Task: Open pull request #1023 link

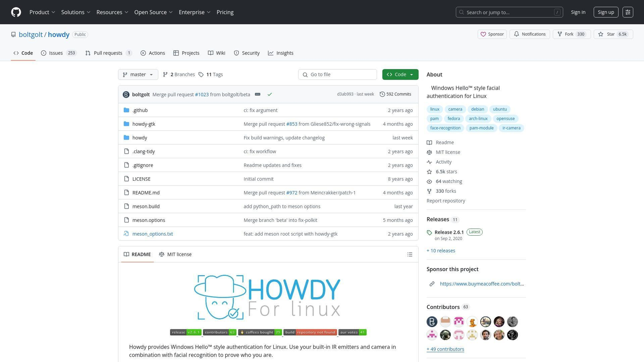Action: click(x=202, y=95)
